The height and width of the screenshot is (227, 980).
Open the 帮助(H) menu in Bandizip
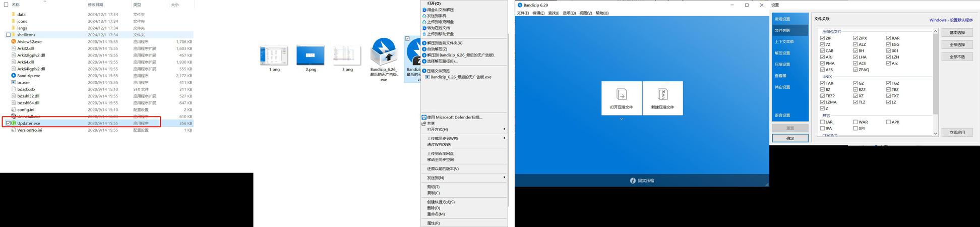(x=602, y=13)
